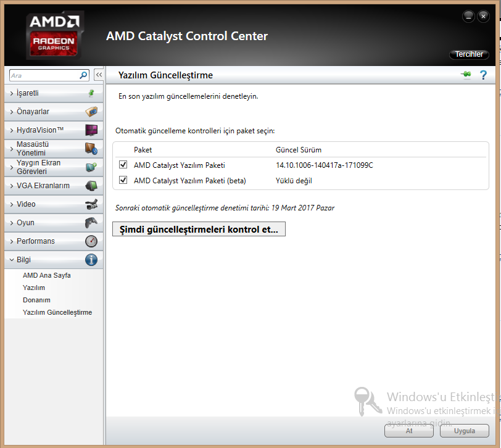Click the Güncel Sürüm column header
The height and width of the screenshot is (448, 501).
point(299,150)
